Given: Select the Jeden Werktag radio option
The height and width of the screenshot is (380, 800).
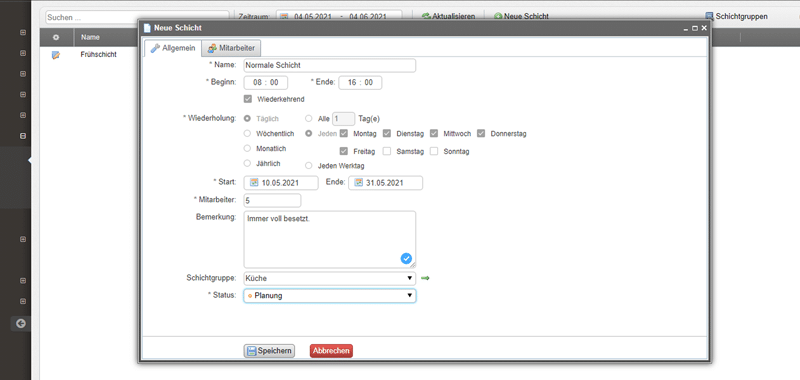Looking at the screenshot, I should 309,166.
